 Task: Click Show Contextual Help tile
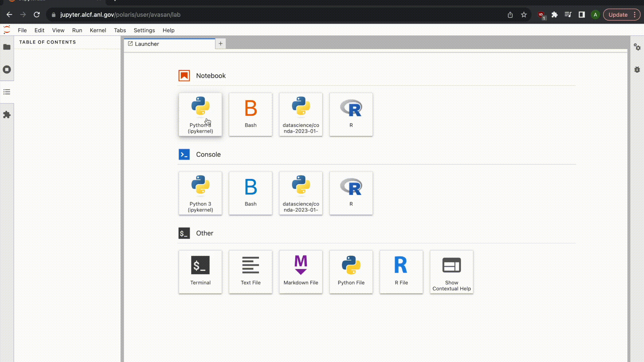click(x=451, y=272)
